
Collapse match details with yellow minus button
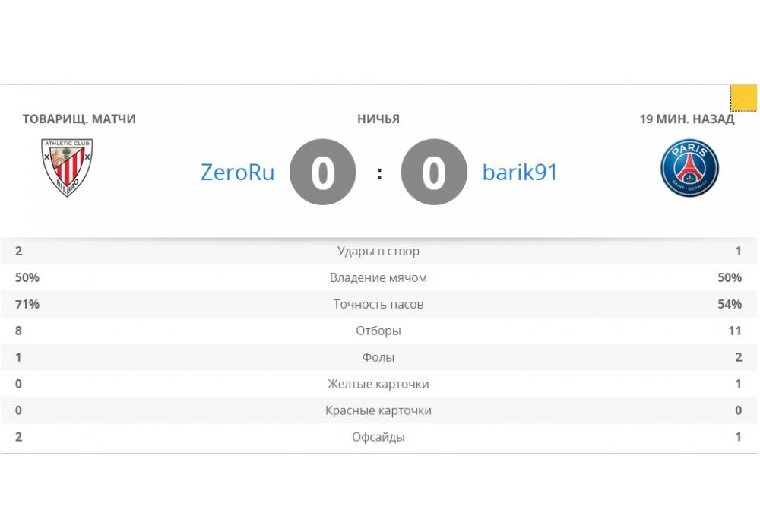[743, 99]
